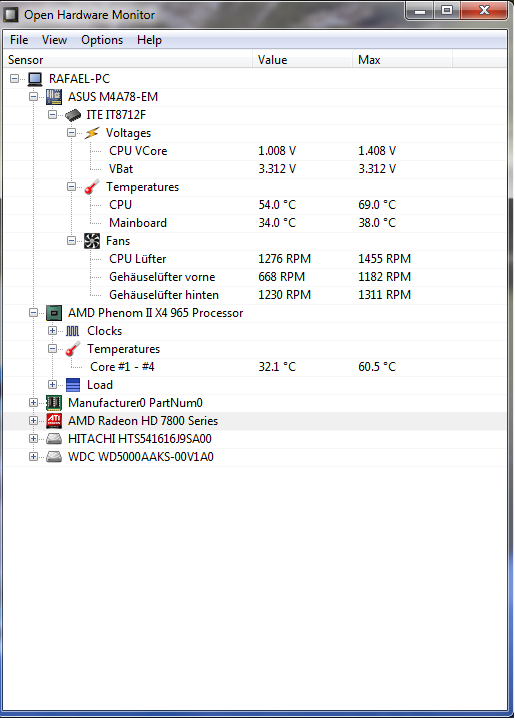Click the Max column header
The image size is (515, 721).
[x=402, y=60]
